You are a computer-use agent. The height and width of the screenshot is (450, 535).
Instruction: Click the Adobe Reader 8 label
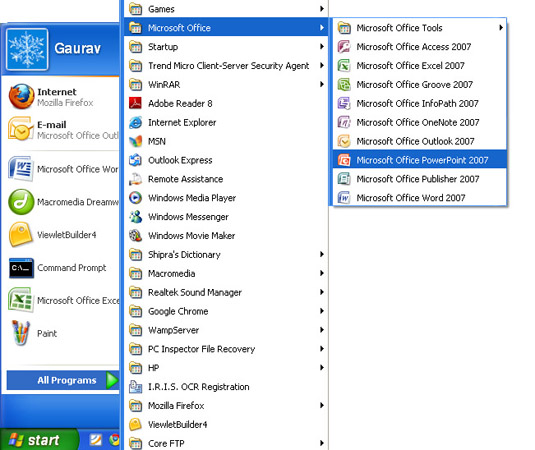pos(180,103)
